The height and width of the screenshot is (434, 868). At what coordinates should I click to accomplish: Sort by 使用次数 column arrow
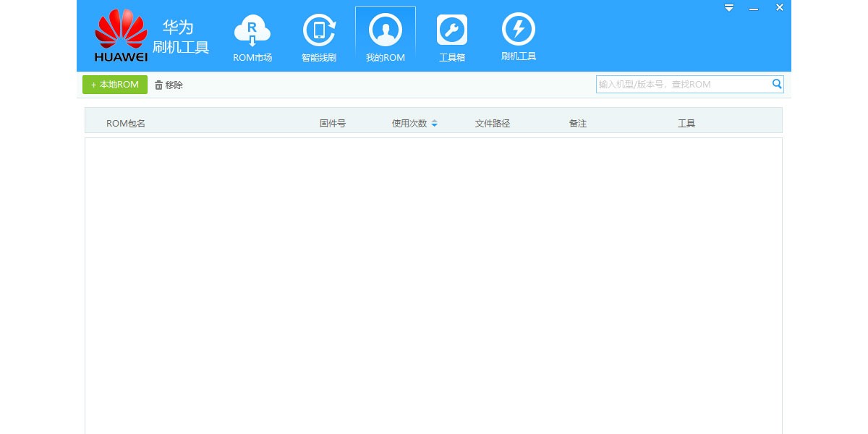[x=434, y=124]
